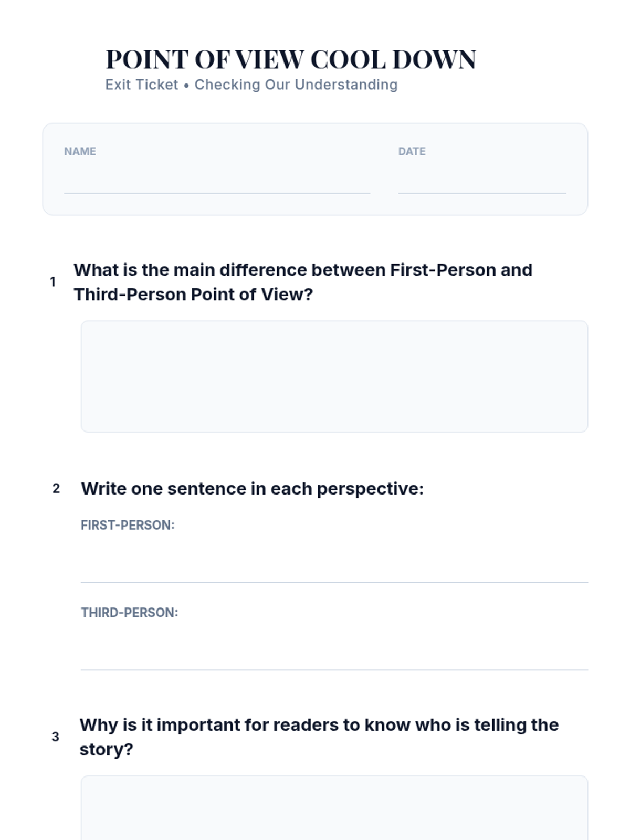The width and height of the screenshot is (630, 840).
Task: Click the Exit Ticket subtitle text
Action: (251, 85)
